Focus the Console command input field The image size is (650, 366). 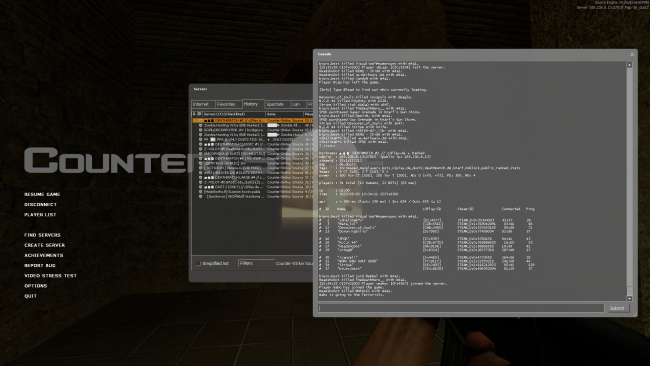point(461,308)
